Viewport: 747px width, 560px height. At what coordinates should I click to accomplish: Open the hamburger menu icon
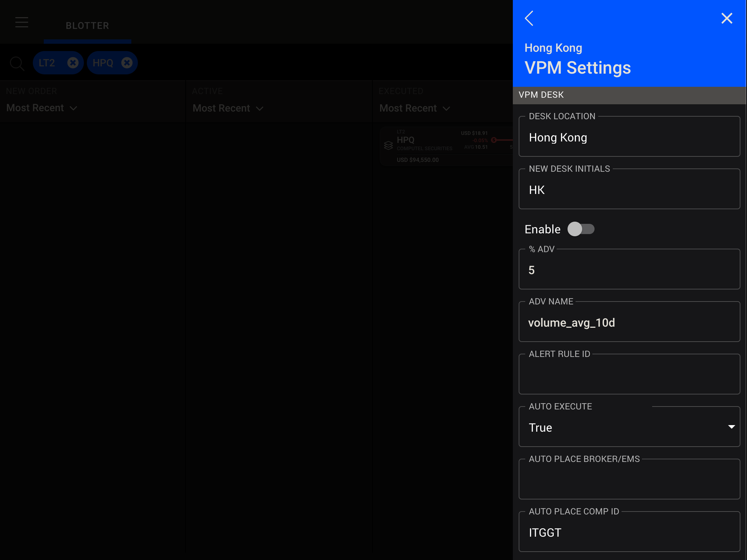pos(22,22)
